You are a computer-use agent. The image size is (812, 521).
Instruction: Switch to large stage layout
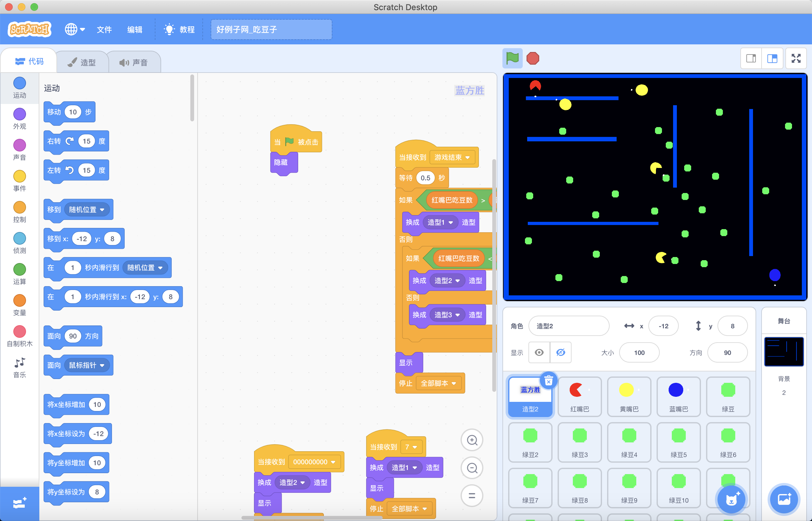tap(772, 58)
